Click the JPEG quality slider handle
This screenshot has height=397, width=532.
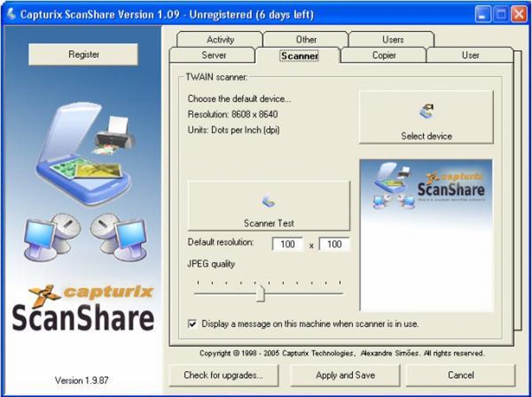pos(260,293)
